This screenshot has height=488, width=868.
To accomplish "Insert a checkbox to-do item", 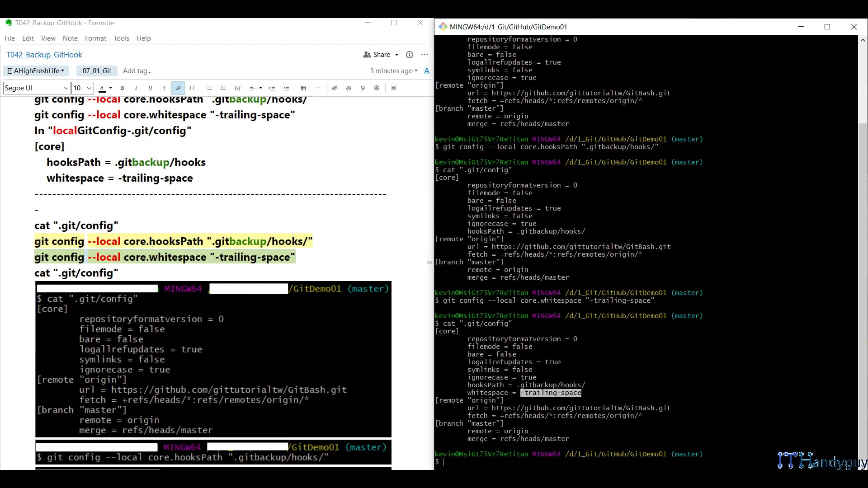I will pos(237,88).
